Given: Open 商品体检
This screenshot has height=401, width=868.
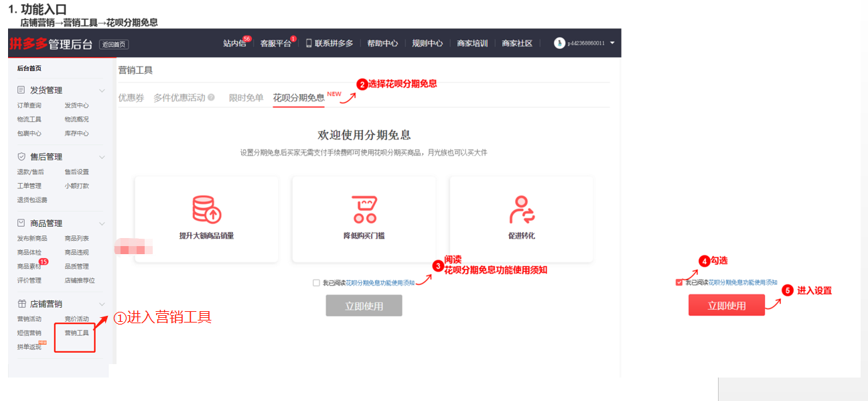Looking at the screenshot, I should 29,252.
